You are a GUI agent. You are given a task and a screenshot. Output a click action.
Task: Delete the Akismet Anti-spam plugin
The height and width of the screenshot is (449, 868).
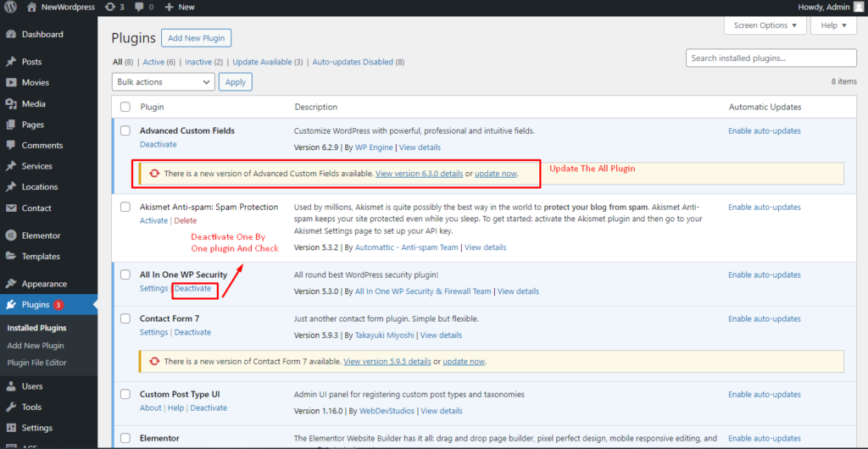pos(186,220)
